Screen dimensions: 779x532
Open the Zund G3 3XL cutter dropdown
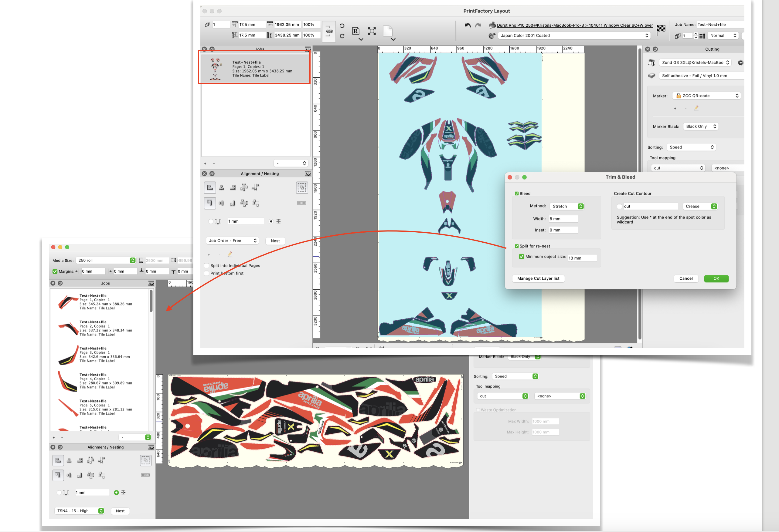[695, 62]
